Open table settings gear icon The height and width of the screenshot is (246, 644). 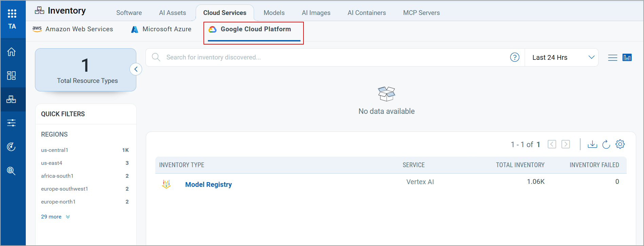tap(620, 144)
